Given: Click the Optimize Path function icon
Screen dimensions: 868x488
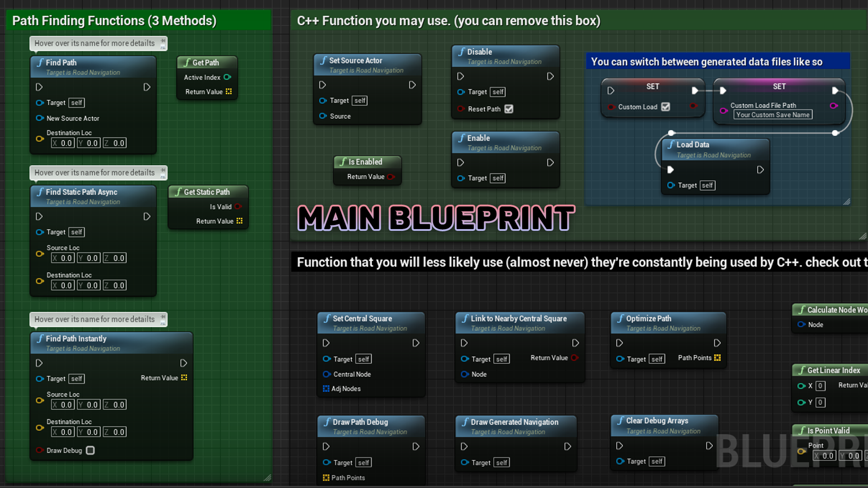Looking at the screenshot, I should 622,318.
